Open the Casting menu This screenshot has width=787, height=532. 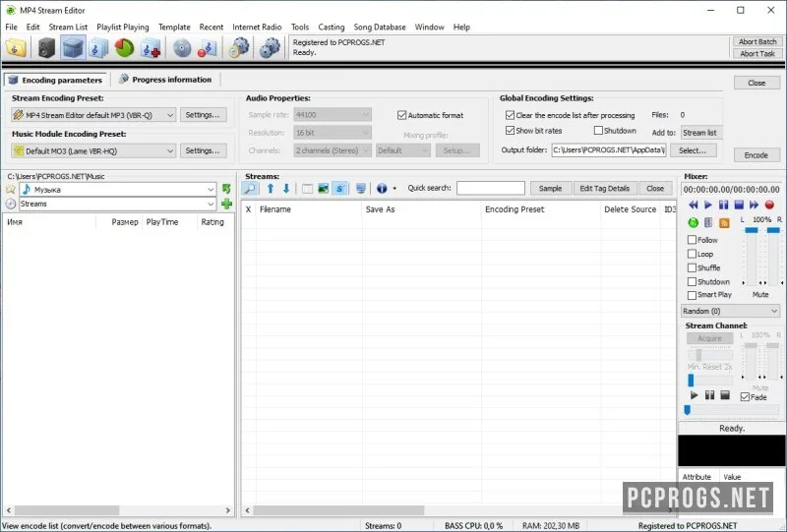(332, 28)
